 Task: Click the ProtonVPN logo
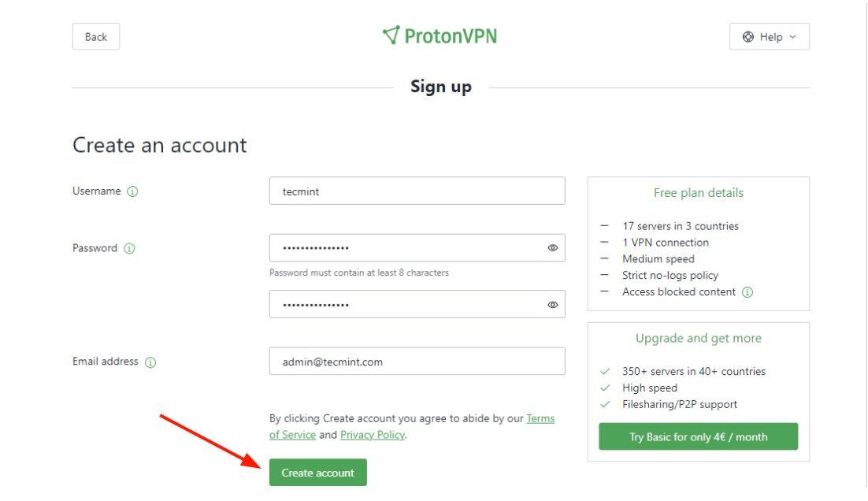pyautogui.click(x=440, y=36)
